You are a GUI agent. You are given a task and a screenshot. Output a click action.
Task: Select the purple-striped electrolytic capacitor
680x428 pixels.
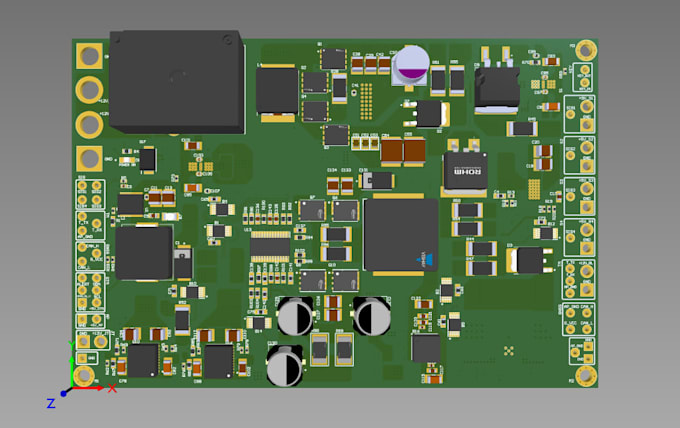pos(411,66)
